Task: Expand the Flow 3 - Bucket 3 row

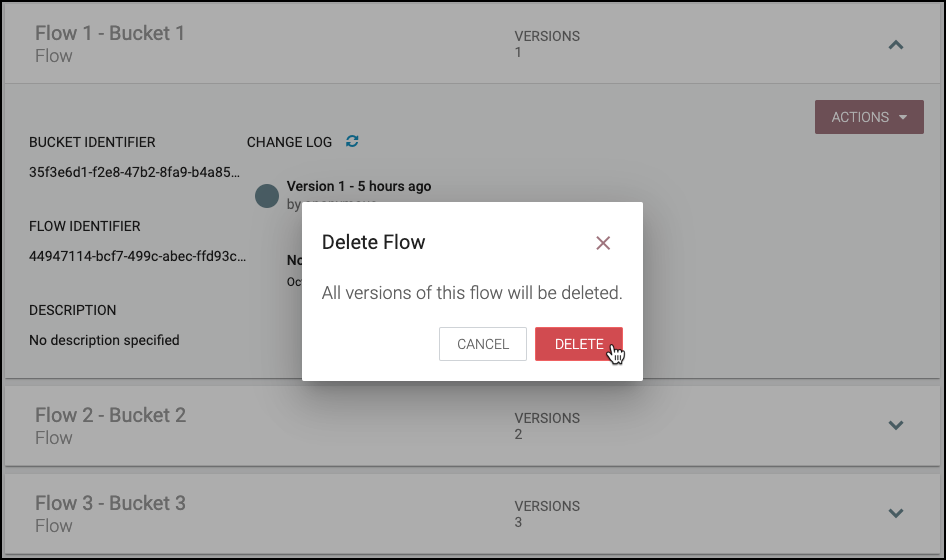Action: [896, 513]
